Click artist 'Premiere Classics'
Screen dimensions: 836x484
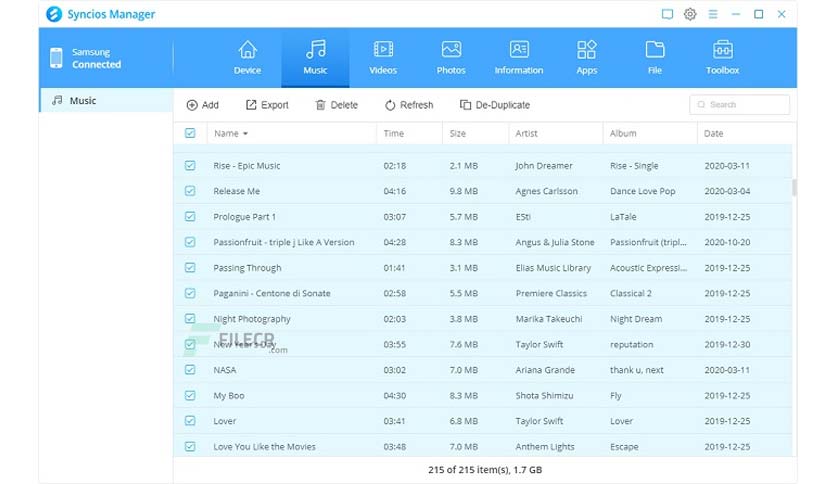point(551,293)
